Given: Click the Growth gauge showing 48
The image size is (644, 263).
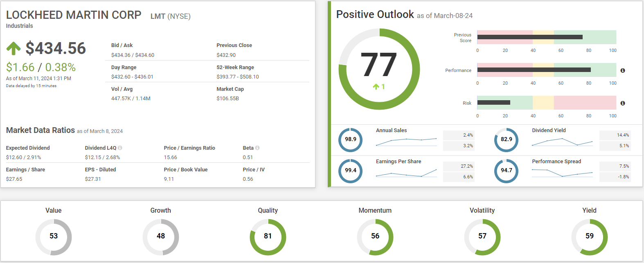Looking at the screenshot, I should click(x=161, y=237).
